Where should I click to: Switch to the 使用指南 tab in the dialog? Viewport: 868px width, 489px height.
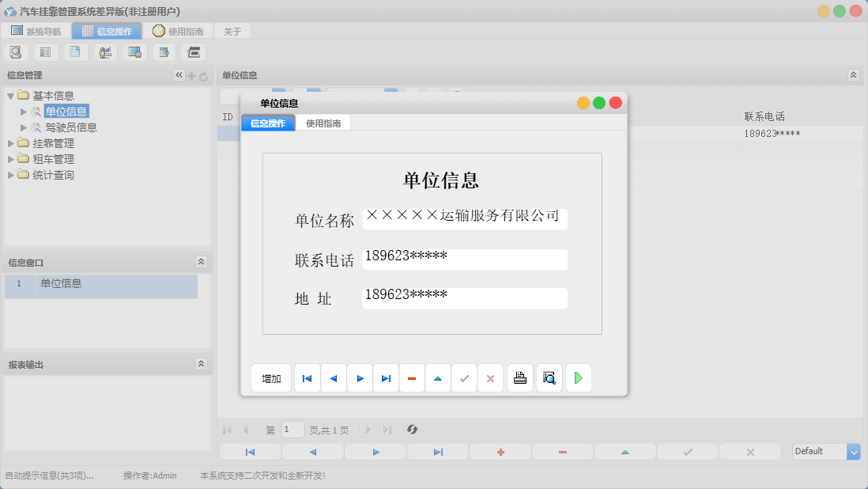pyautogui.click(x=323, y=123)
